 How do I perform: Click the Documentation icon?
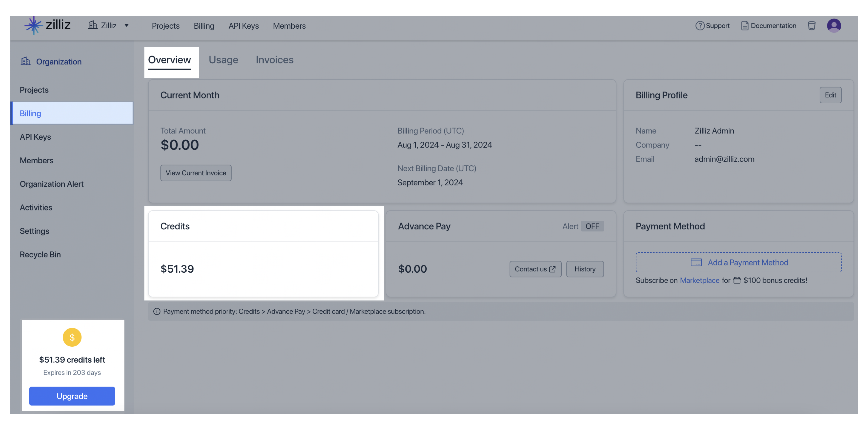[x=745, y=25]
